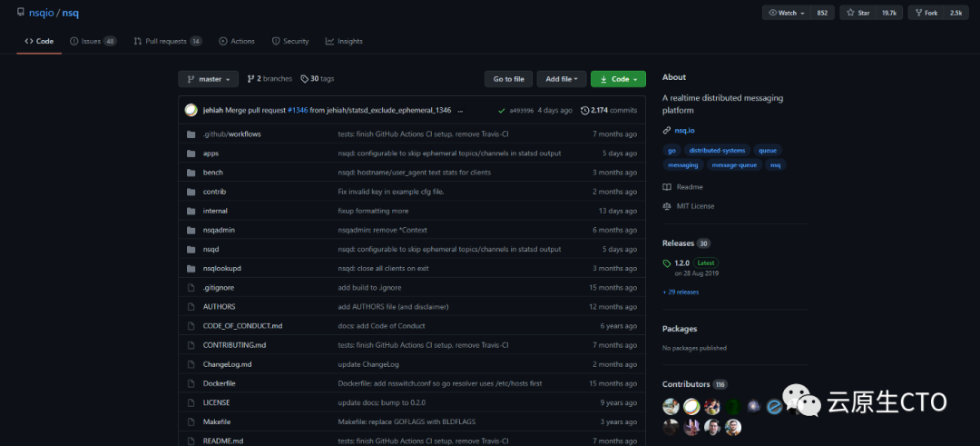
Task: Click the contrib folder icon
Action: point(191,192)
